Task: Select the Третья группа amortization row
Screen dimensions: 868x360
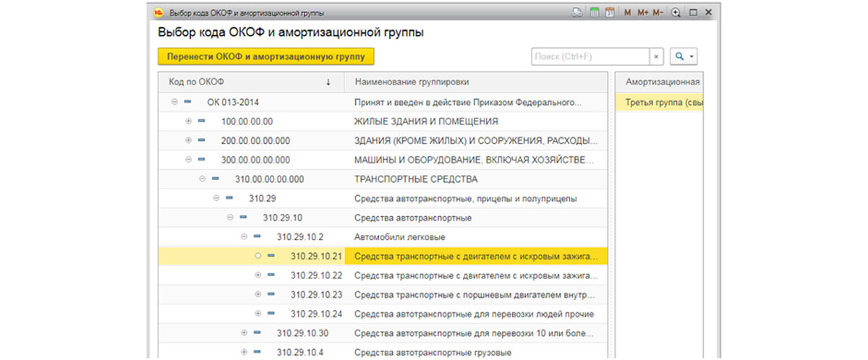Action: pyautogui.click(x=660, y=102)
